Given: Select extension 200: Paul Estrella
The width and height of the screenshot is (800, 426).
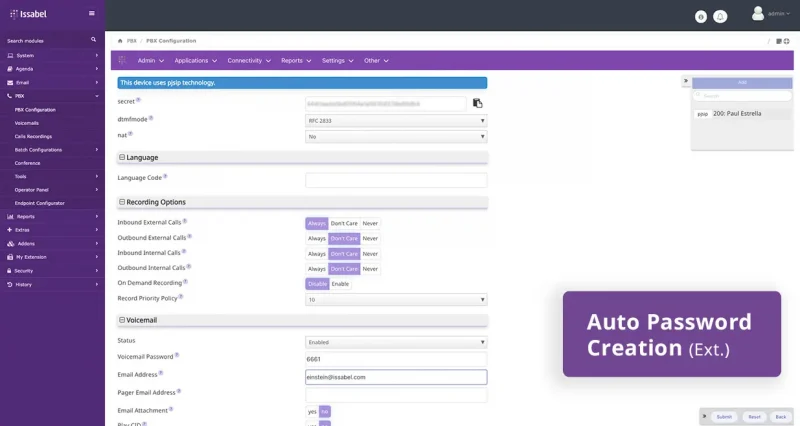Looking at the screenshot, I should coord(736,114).
